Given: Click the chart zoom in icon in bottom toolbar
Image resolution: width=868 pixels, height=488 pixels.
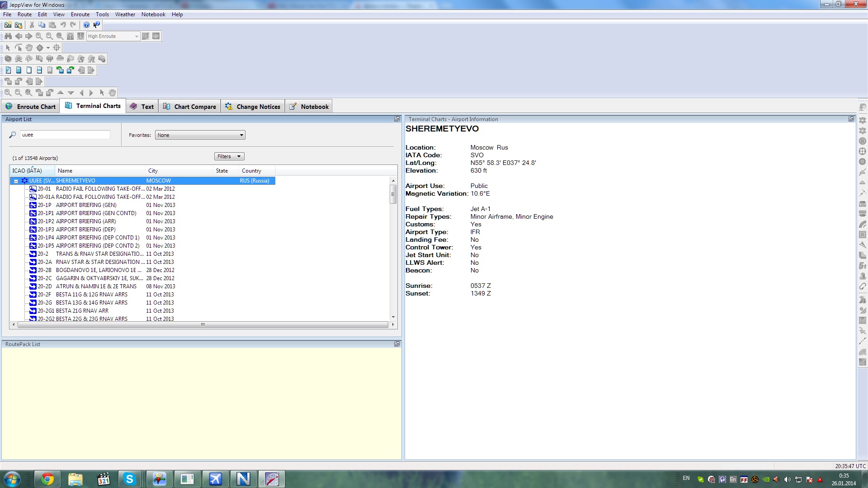Looking at the screenshot, I should pyautogui.click(x=8, y=93).
